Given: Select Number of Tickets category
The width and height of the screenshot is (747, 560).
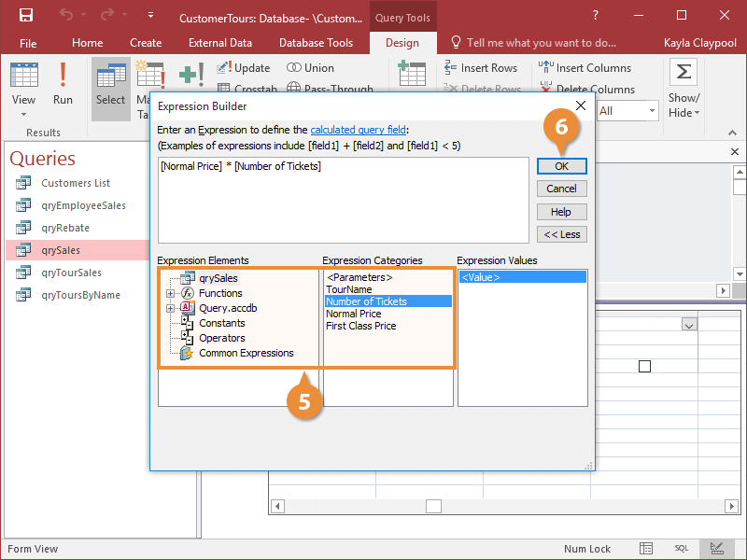Looking at the screenshot, I should pyautogui.click(x=388, y=301).
